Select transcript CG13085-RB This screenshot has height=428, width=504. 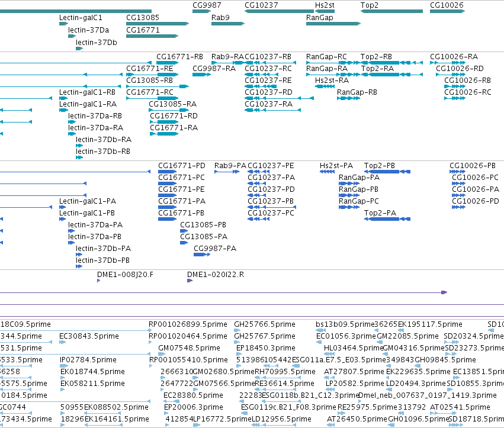point(149,81)
